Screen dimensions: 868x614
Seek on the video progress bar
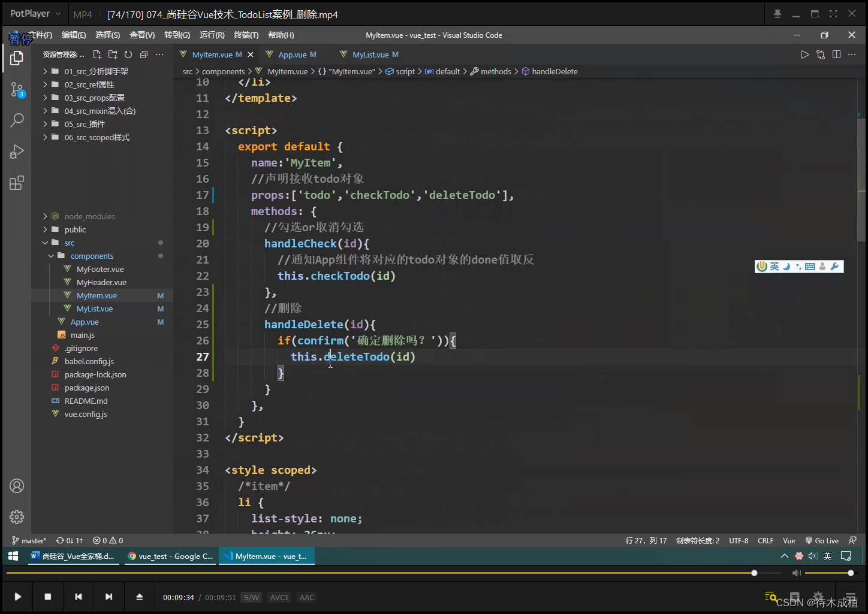(393, 573)
